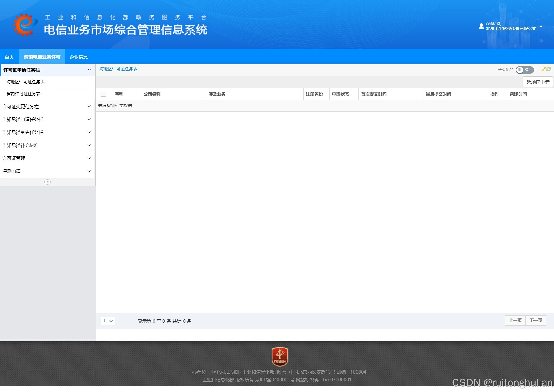Sort by 首次提交时间 column header

pos(374,94)
